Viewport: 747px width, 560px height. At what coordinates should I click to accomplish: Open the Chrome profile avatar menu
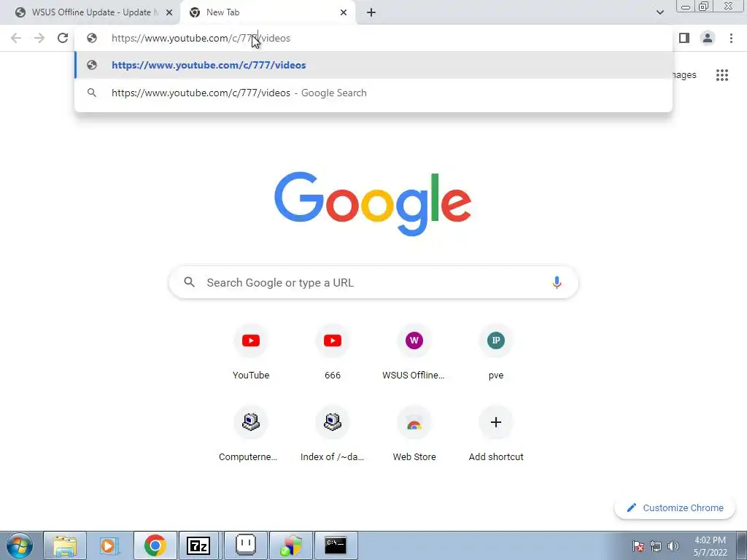pos(708,38)
